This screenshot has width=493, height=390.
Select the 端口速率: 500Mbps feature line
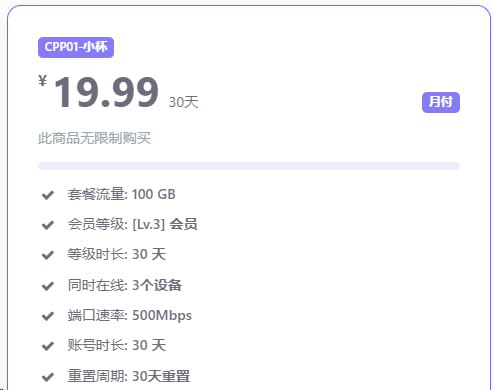[130, 315]
